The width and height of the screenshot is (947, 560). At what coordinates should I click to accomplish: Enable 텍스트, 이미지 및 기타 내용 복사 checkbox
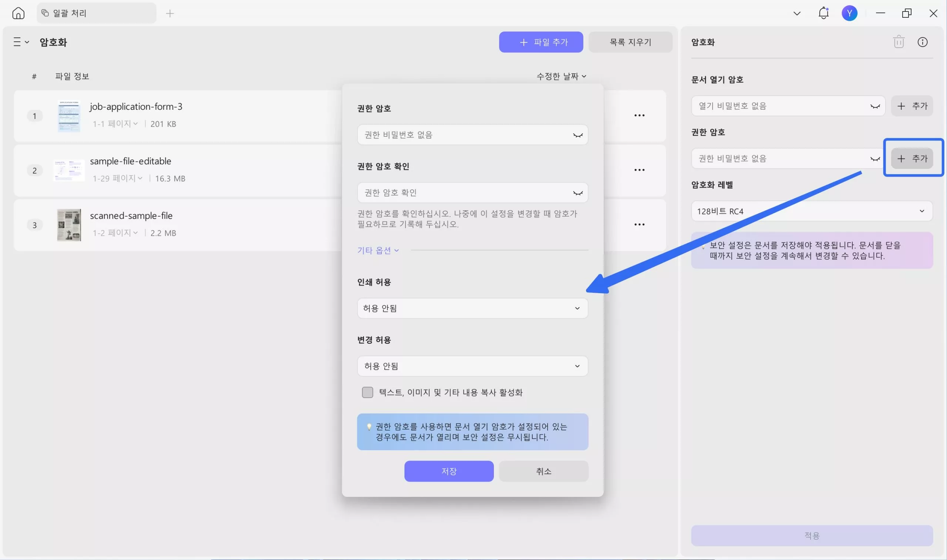click(367, 393)
